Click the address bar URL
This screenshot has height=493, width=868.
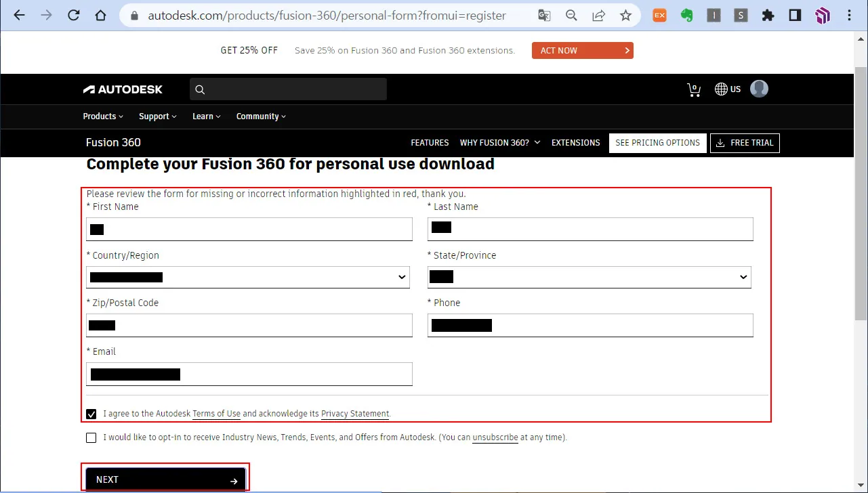[327, 15]
